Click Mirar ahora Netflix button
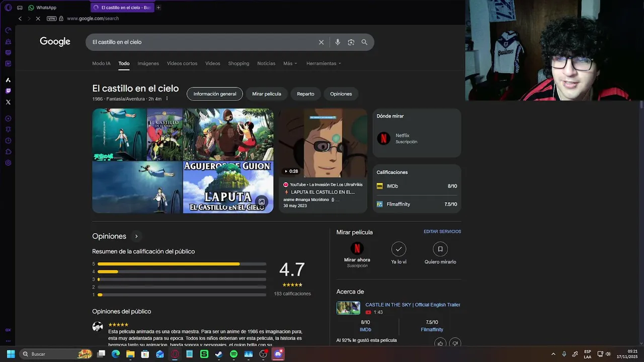Image resolution: width=644 pixels, height=362 pixels. point(357,254)
